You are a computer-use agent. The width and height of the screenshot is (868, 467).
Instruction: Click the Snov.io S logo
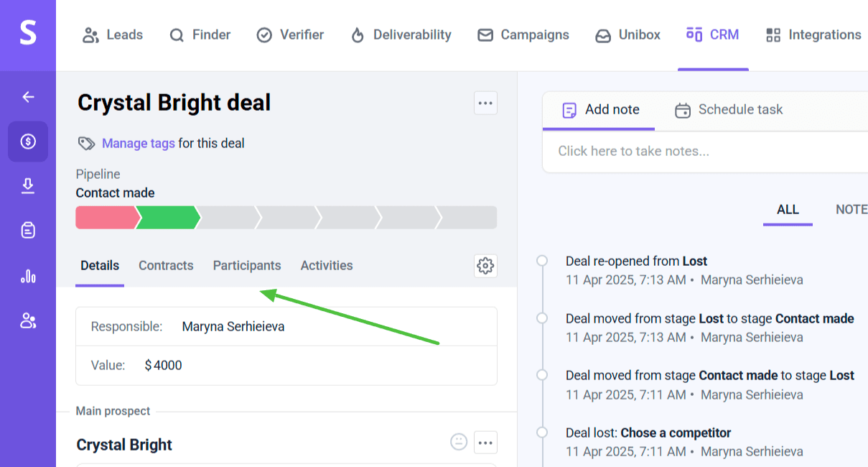[28, 34]
